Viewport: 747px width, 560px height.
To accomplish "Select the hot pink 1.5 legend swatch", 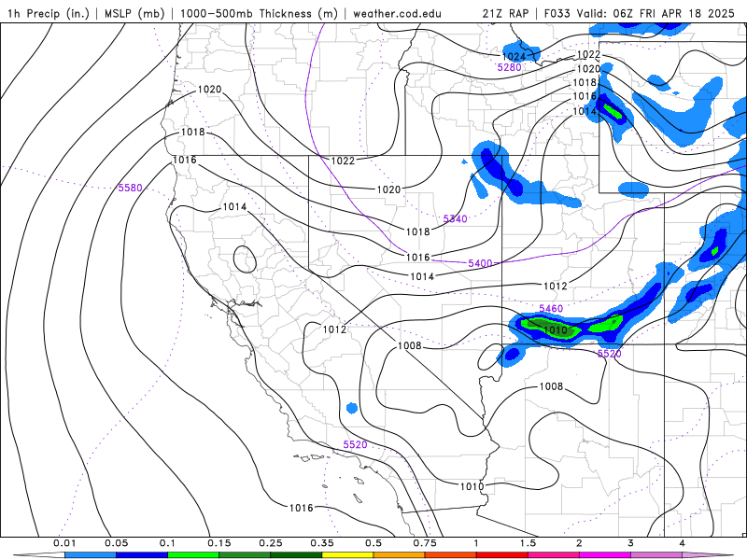I will (x=554, y=555).
